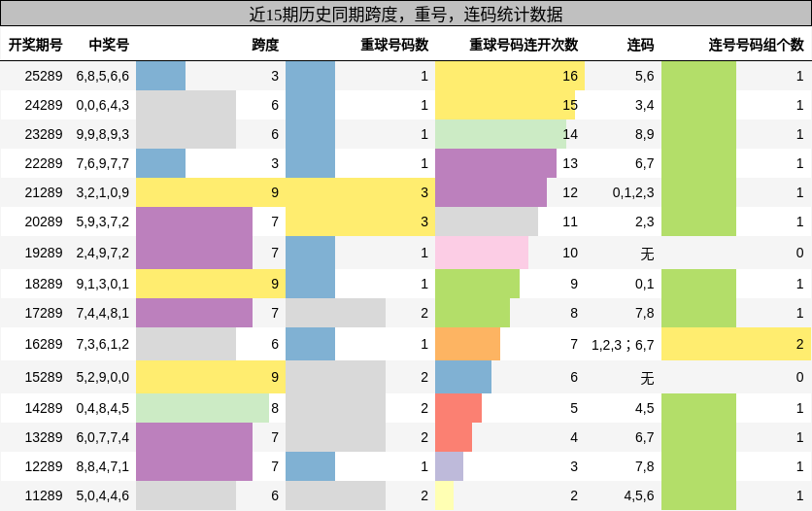Click the 跨度 value 9 in row 21289
The height and width of the screenshot is (511, 812).
pos(275,192)
